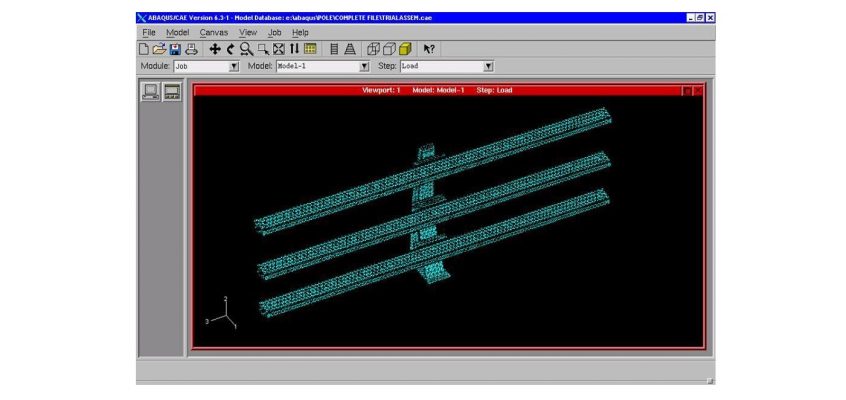846x400 pixels.
Task: Open the Canvas menu
Action: [x=214, y=32]
